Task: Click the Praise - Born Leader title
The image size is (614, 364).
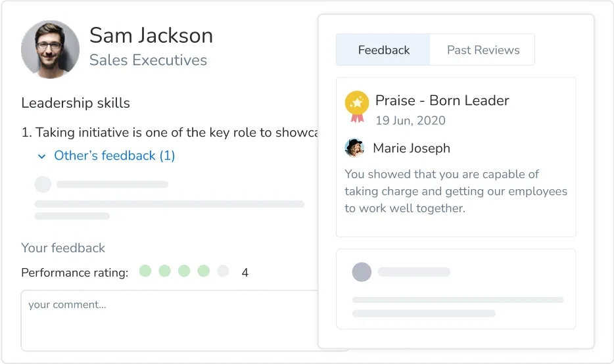Action: 442,101
